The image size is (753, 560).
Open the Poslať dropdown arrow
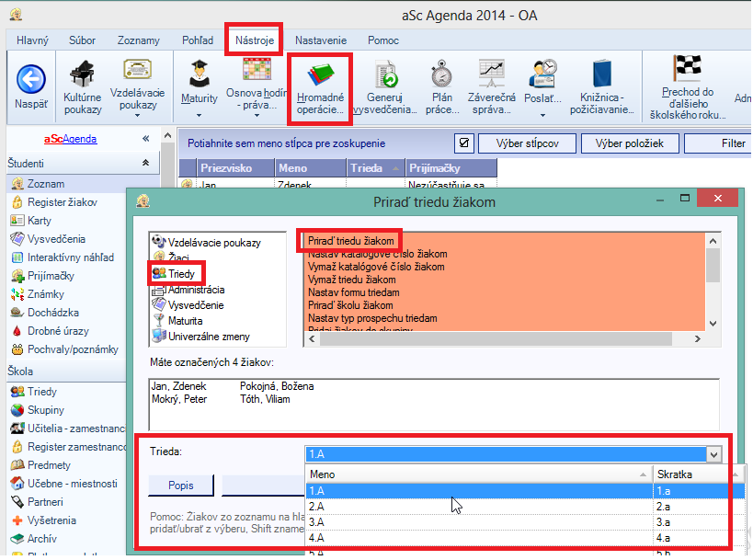[x=542, y=115]
